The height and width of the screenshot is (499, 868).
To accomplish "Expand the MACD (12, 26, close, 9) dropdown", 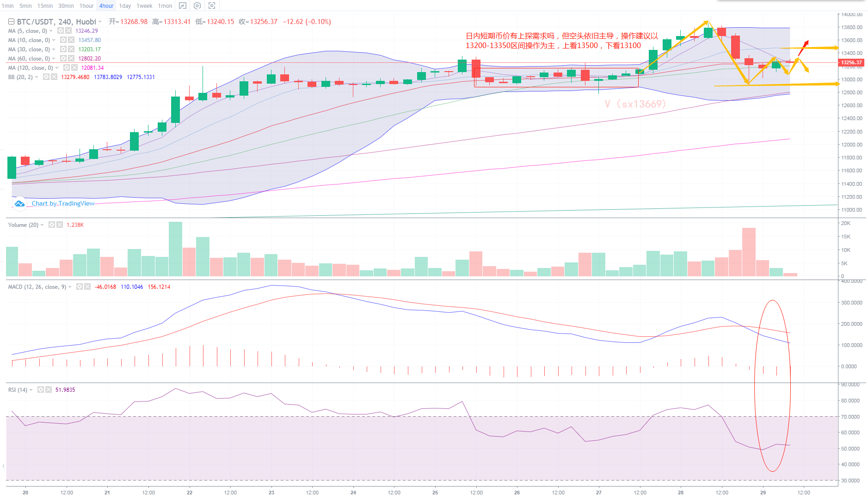I will (x=70, y=287).
